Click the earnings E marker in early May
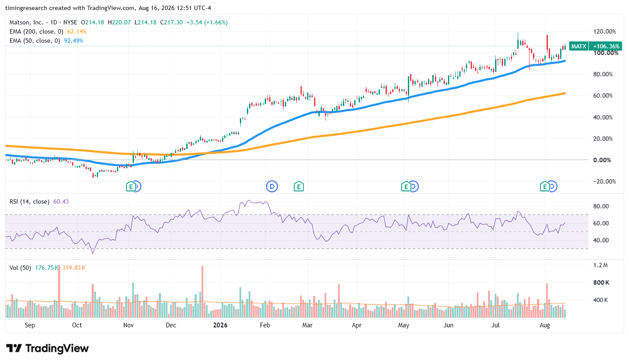The image size is (629, 364). click(406, 187)
